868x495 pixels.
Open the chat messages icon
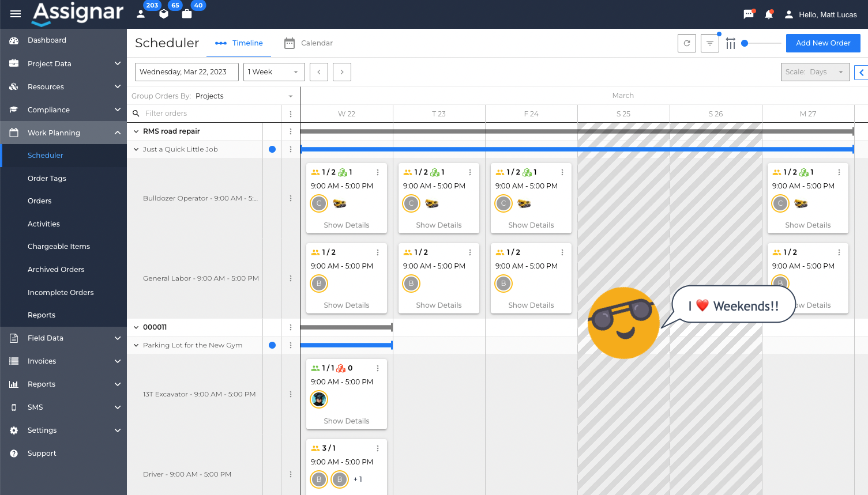click(x=749, y=14)
